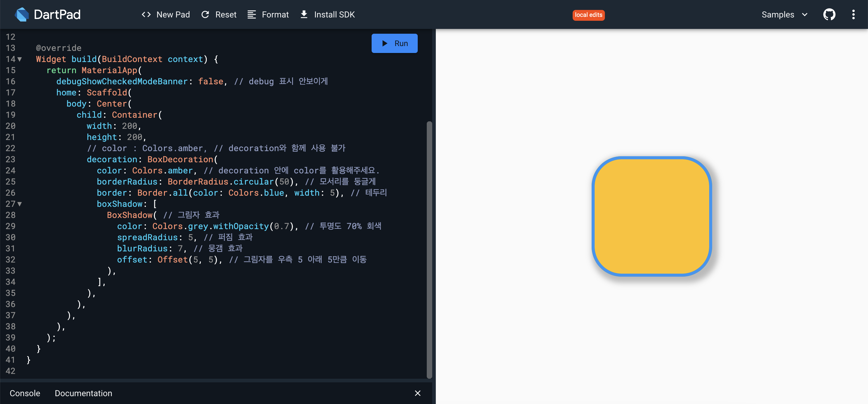
Task: Run the Dart code
Action: [394, 43]
